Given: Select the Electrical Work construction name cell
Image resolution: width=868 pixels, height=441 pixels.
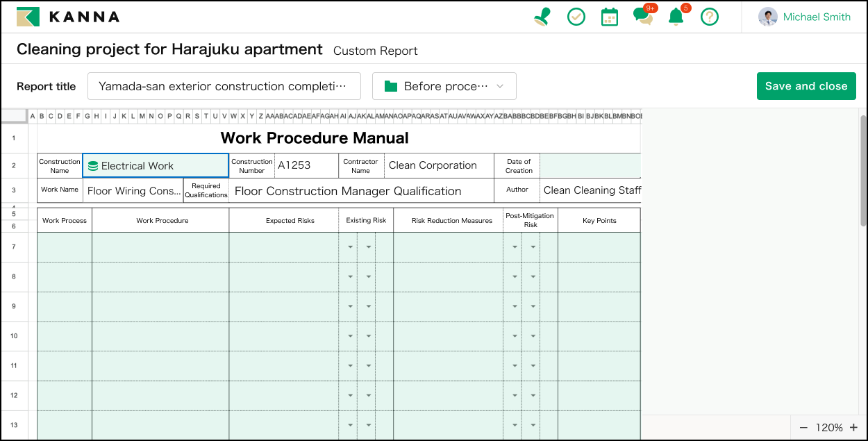Looking at the screenshot, I should tap(156, 166).
